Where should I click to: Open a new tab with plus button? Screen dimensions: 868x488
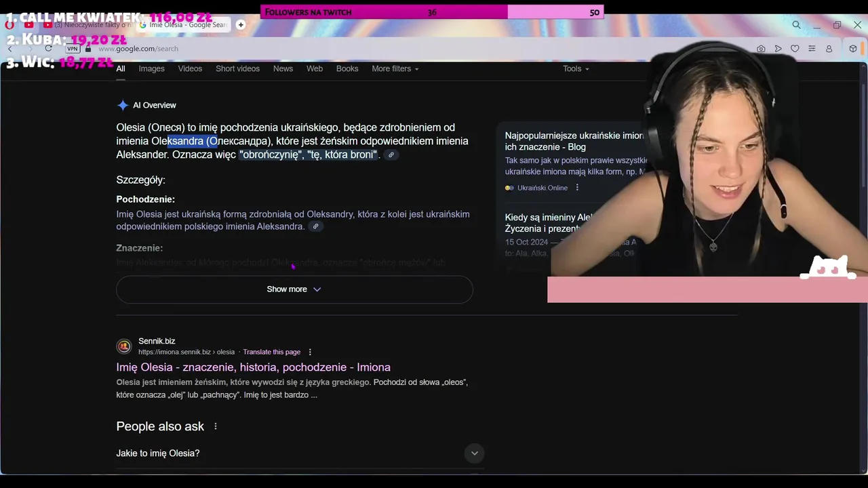(x=240, y=24)
